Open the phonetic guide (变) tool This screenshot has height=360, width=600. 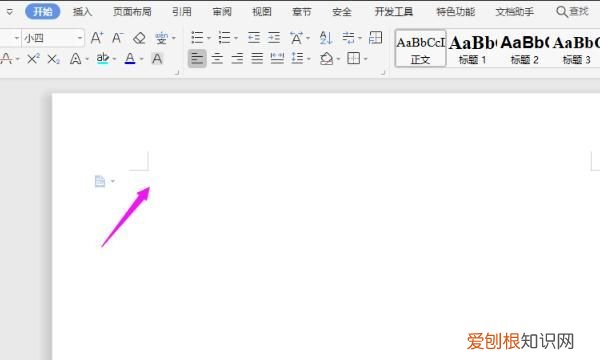tap(161, 38)
